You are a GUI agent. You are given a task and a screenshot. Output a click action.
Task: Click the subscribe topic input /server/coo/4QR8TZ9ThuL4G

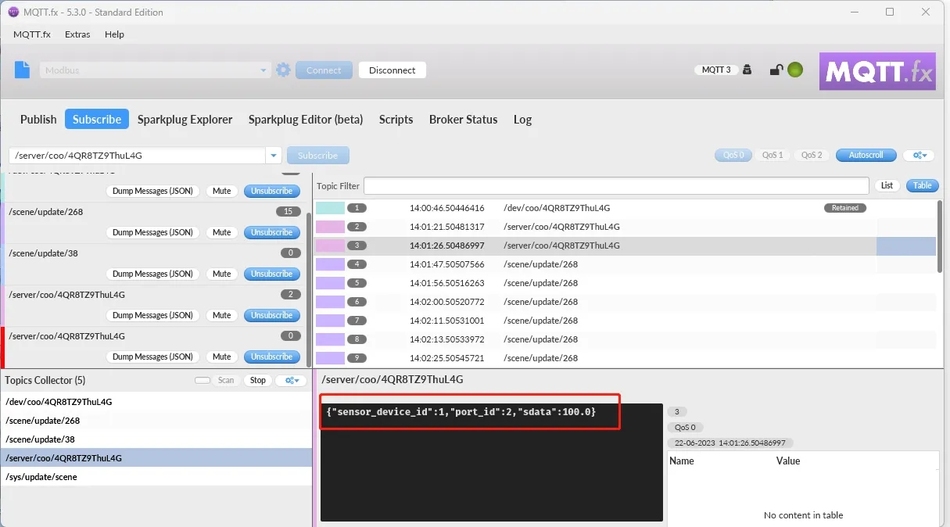coord(137,156)
